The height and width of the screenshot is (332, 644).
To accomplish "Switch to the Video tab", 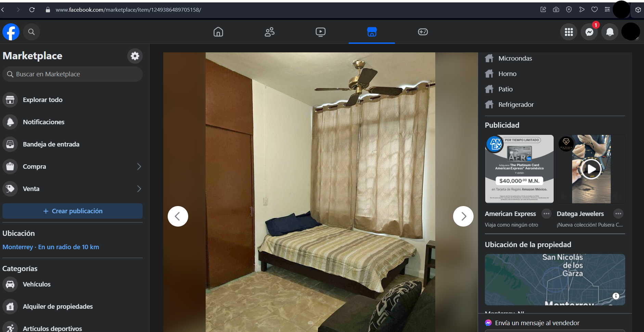I will (x=320, y=31).
